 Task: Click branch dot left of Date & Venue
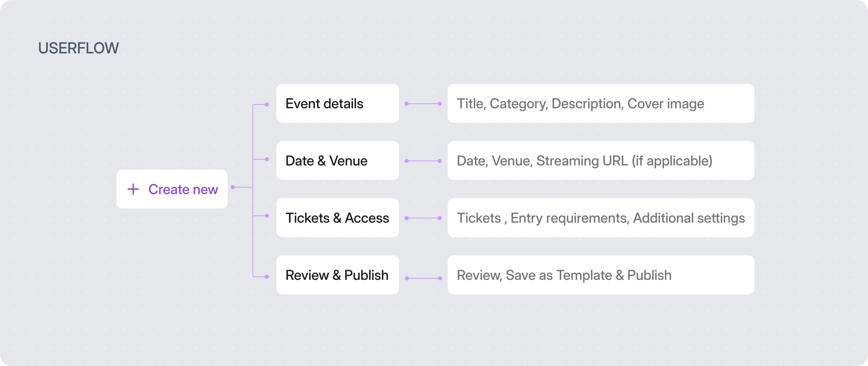(x=267, y=159)
